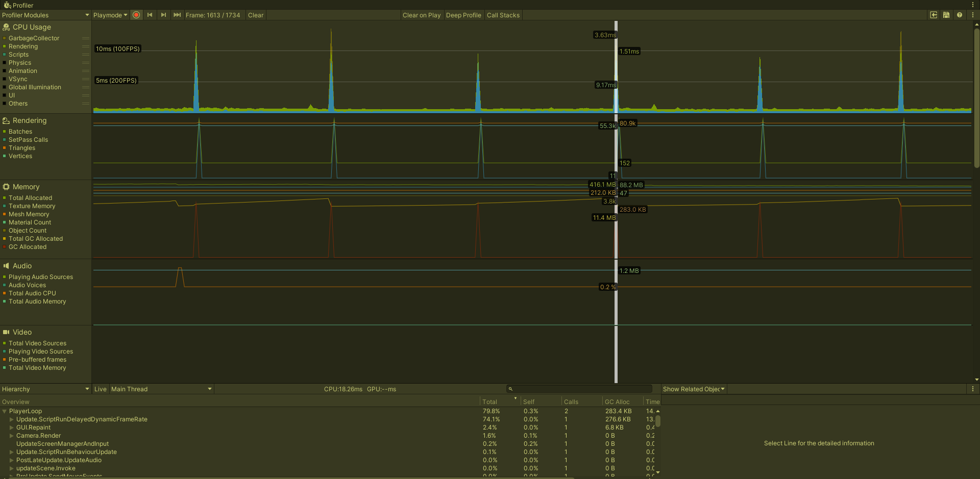Save the profiler data
This screenshot has height=479, width=980.
(946, 15)
